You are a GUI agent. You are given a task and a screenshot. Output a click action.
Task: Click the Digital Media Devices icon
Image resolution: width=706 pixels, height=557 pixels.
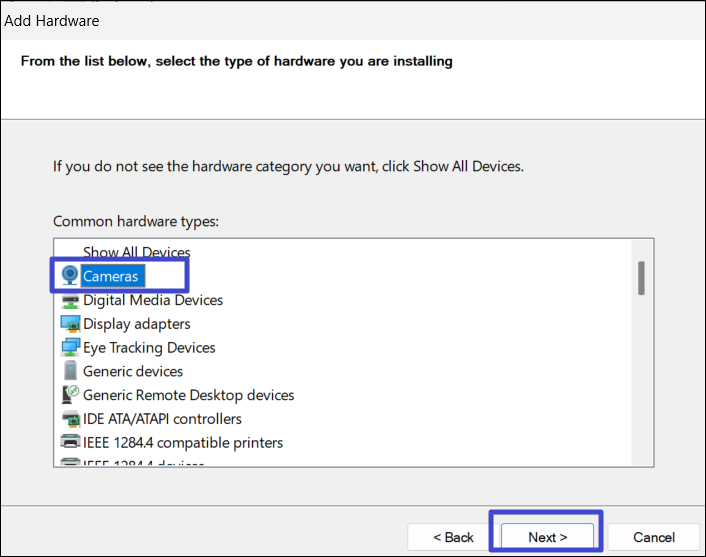pyautogui.click(x=70, y=300)
